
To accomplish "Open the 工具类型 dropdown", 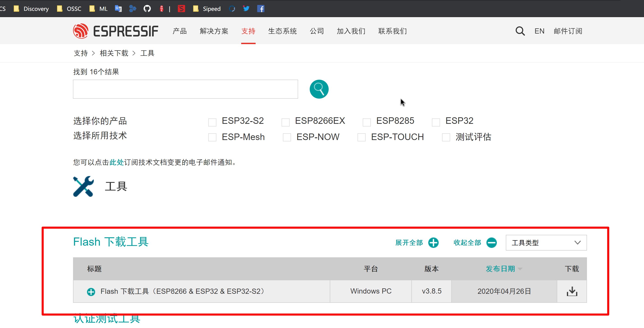I will click(546, 243).
